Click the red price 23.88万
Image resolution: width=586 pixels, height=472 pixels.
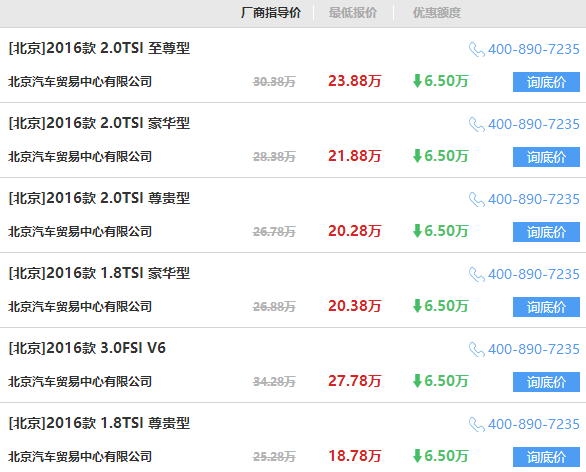pos(355,81)
